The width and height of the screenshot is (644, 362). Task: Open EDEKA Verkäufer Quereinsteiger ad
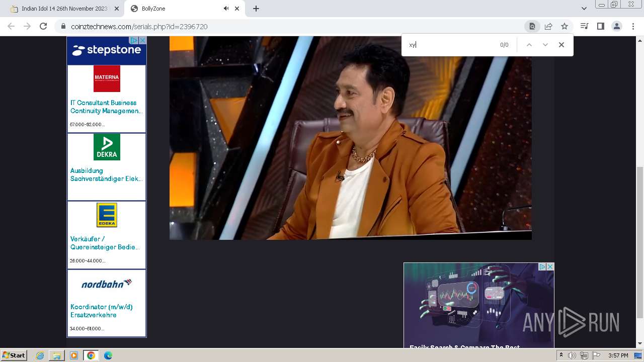click(107, 235)
